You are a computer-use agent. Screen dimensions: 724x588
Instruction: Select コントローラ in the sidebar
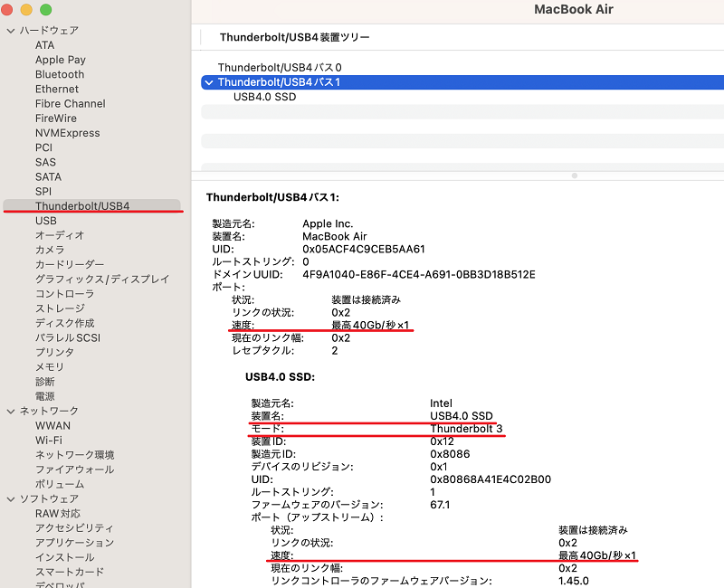(x=64, y=294)
